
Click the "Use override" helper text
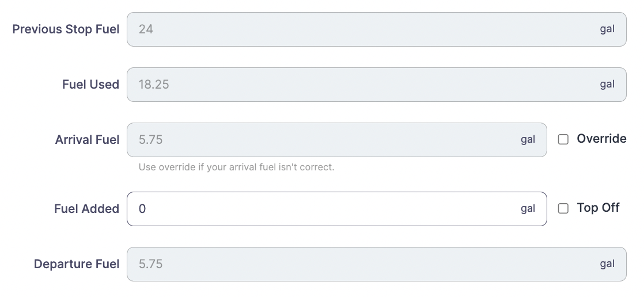236,167
